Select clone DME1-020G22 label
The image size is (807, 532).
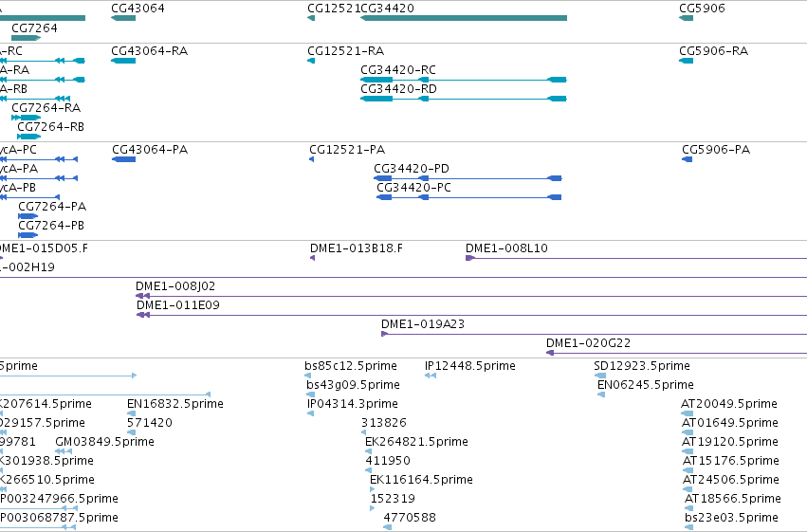click(x=588, y=343)
